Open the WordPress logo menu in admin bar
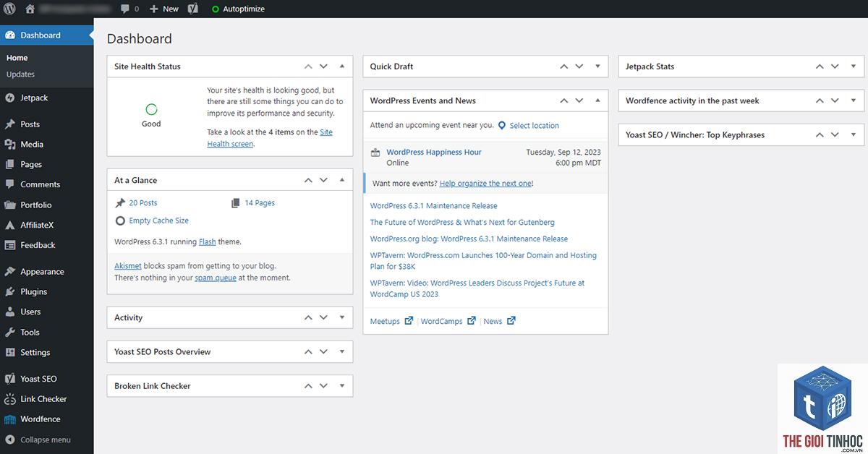 coord(10,9)
